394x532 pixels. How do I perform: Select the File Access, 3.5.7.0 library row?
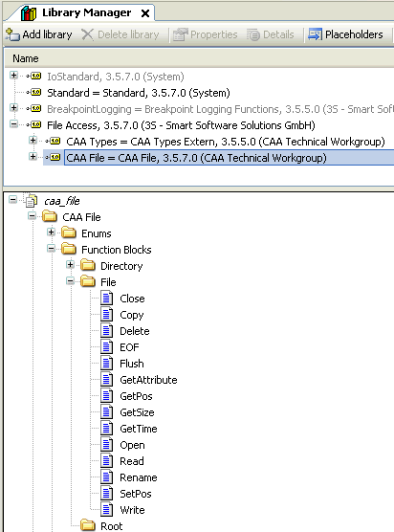pos(181,125)
